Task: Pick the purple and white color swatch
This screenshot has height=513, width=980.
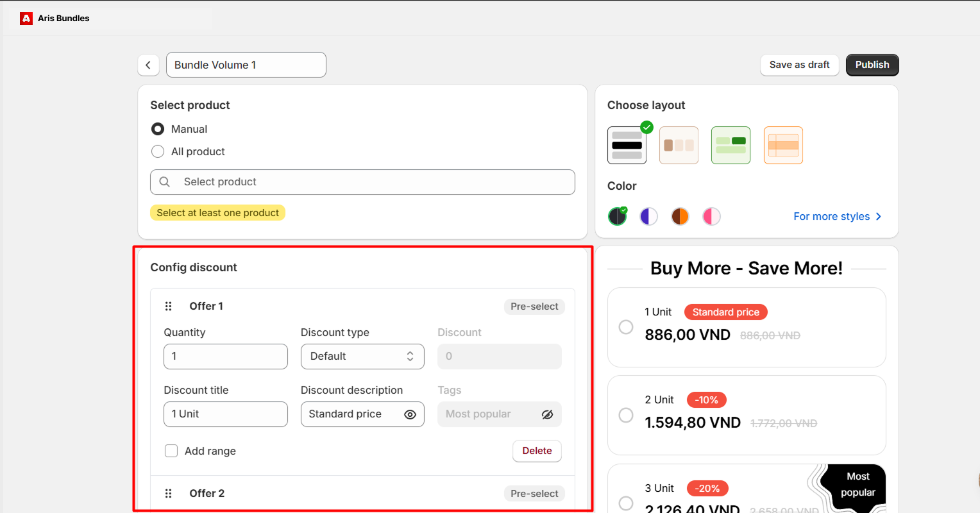Action: (x=649, y=217)
